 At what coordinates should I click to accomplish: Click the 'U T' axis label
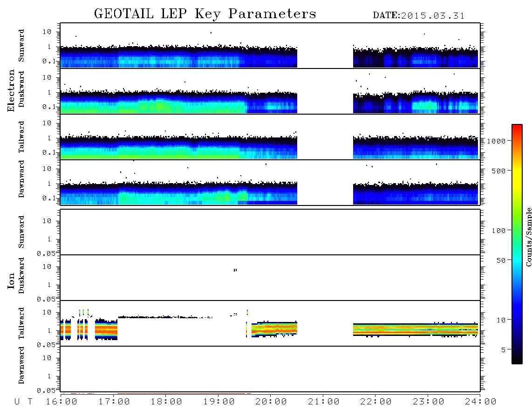point(23,402)
